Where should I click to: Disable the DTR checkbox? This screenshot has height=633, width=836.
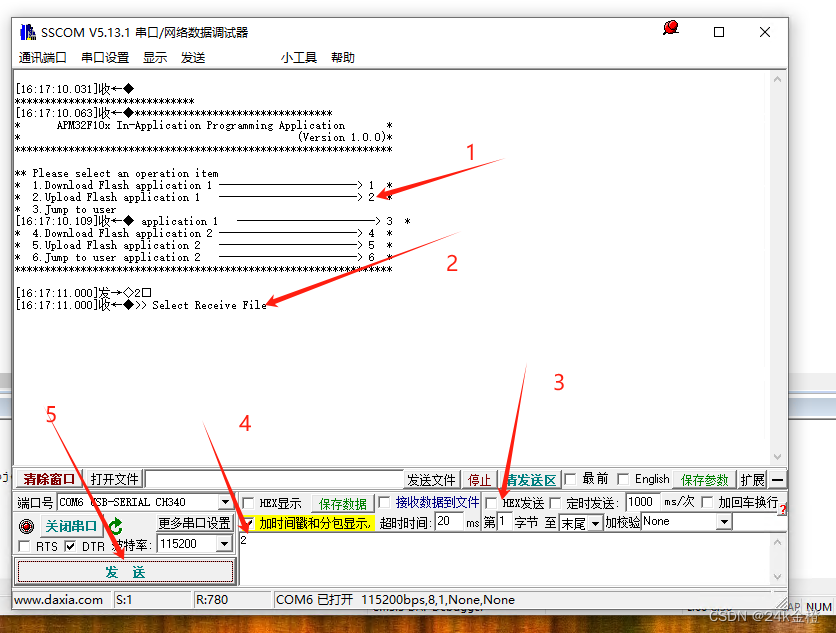click(71, 547)
